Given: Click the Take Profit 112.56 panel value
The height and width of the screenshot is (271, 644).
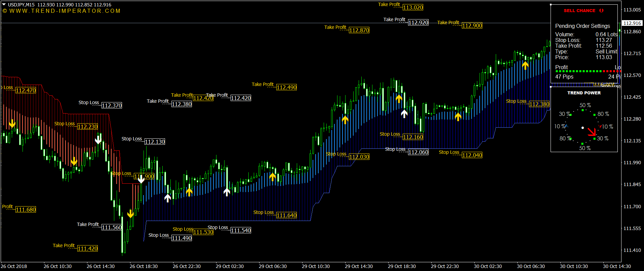Looking at the screenshot, I should click(604, 46).
